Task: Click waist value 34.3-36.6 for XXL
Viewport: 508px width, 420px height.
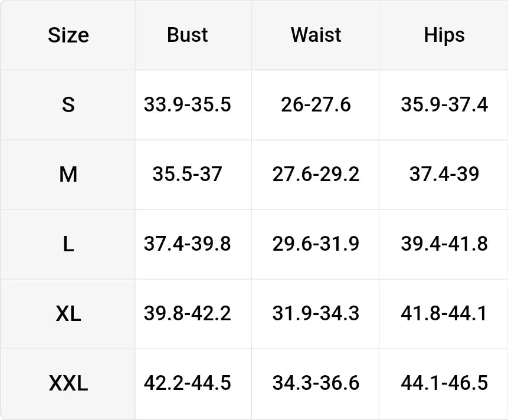Action: (316, 383)
